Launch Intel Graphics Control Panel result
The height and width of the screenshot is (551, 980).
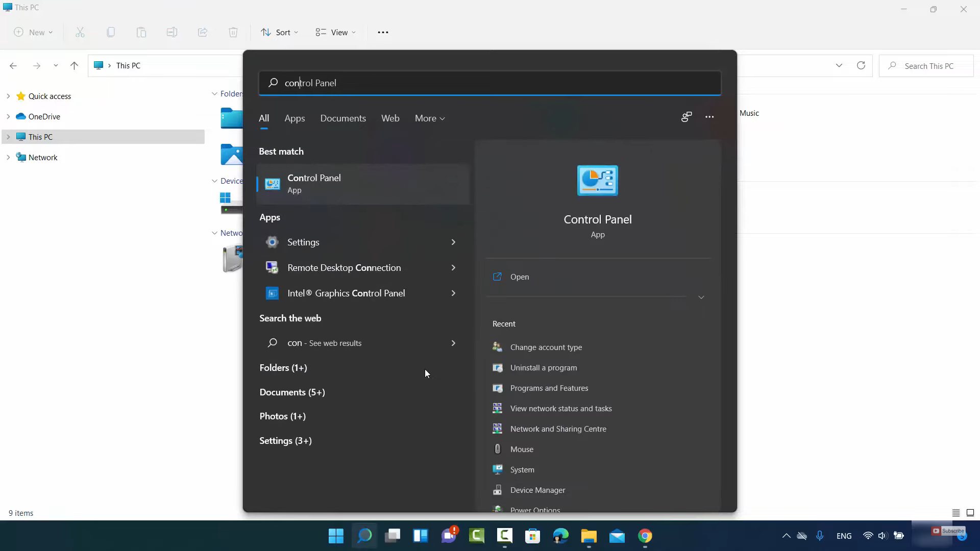click(346, 293)
